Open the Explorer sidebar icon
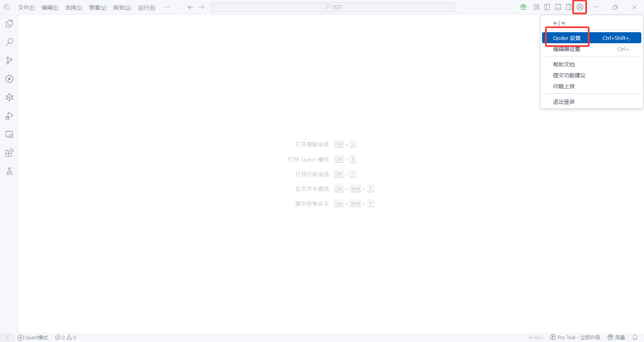 pyautogui.click(x=9, y=23)
